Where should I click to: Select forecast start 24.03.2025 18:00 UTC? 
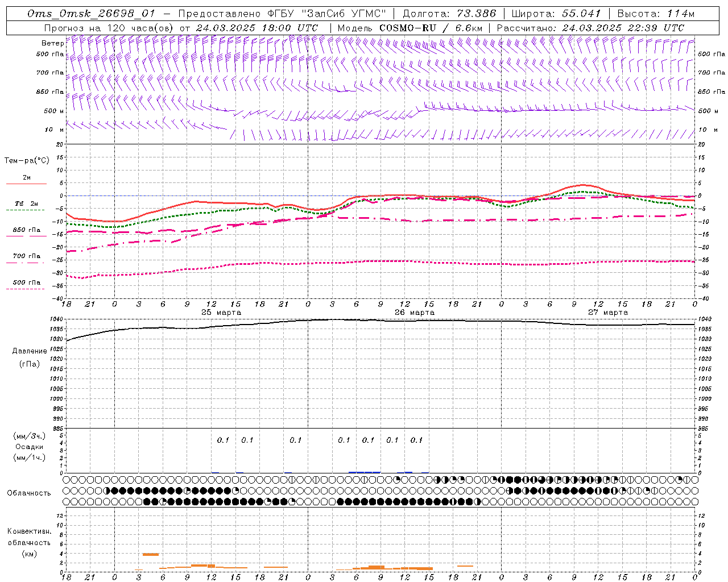[x=257, y=28]
